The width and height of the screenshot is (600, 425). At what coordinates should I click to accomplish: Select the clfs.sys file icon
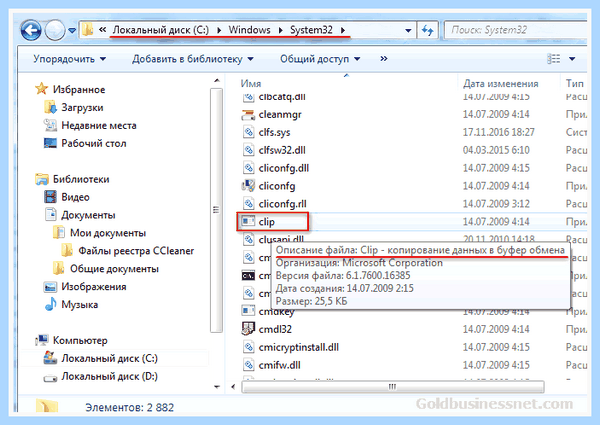[248, 132]
